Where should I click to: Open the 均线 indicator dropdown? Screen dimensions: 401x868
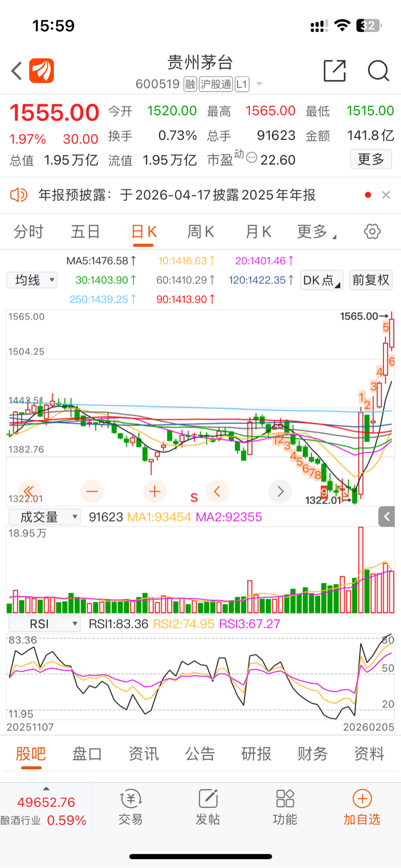coord(32,280)
